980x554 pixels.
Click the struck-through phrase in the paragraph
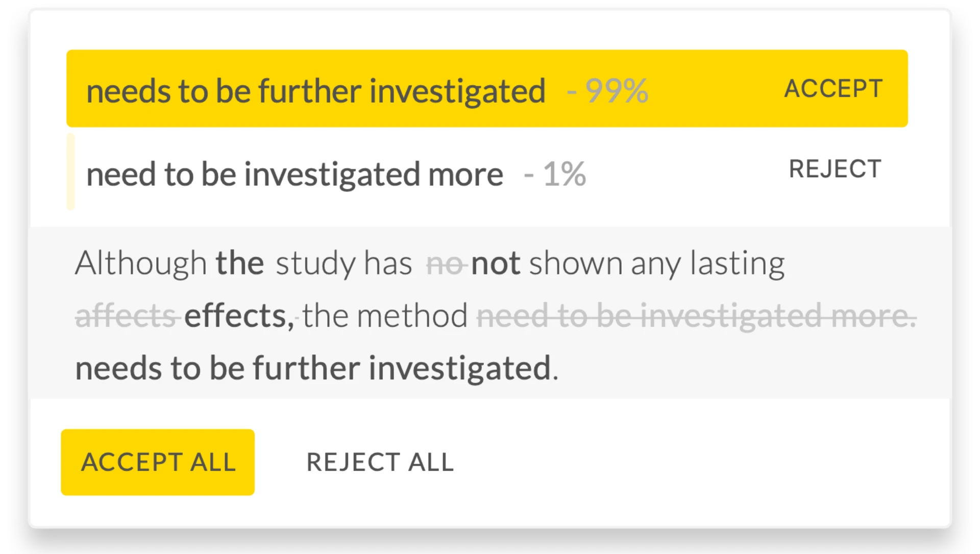[696, 316]
